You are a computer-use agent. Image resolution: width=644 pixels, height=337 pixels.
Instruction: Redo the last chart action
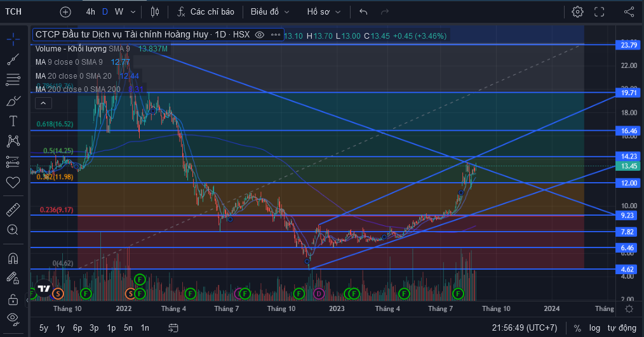[x=385, y=12]
